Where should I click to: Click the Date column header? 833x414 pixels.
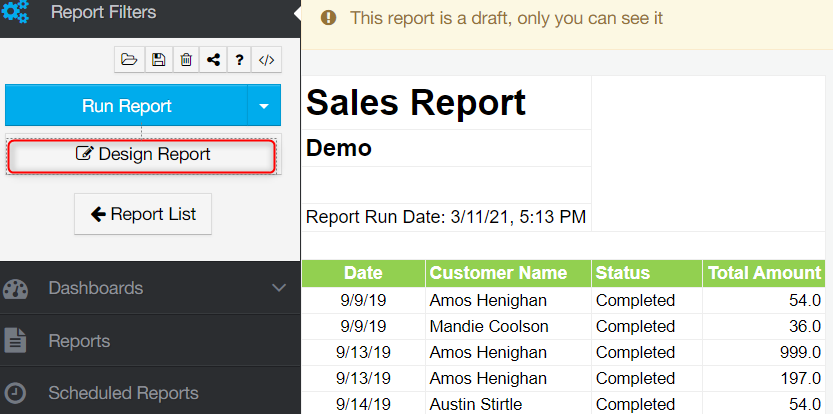[363, 273]
